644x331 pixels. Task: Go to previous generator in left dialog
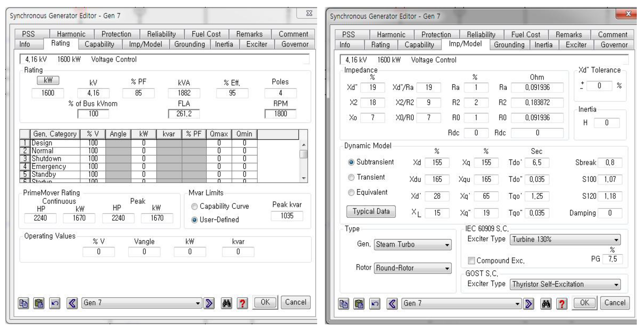72,303
